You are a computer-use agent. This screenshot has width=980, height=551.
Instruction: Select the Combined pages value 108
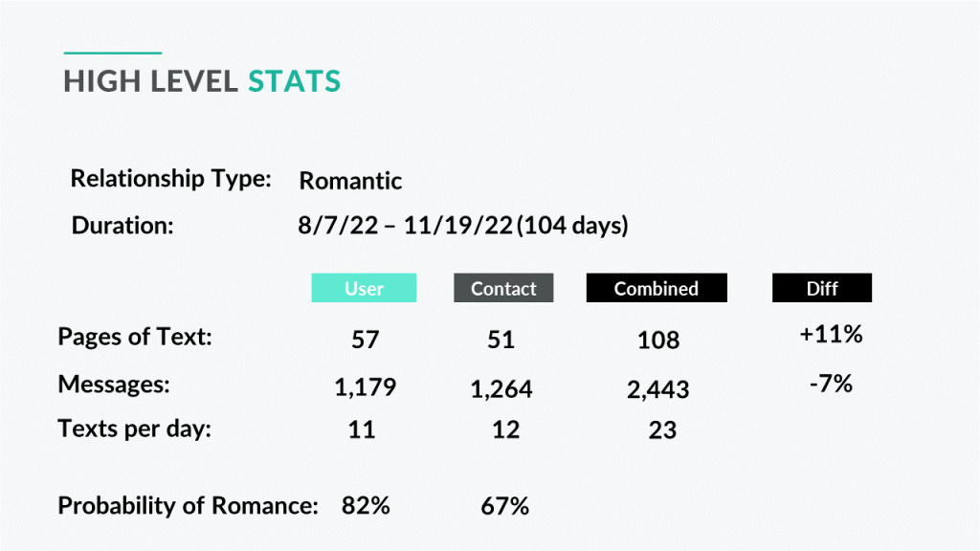pos(658,341)
